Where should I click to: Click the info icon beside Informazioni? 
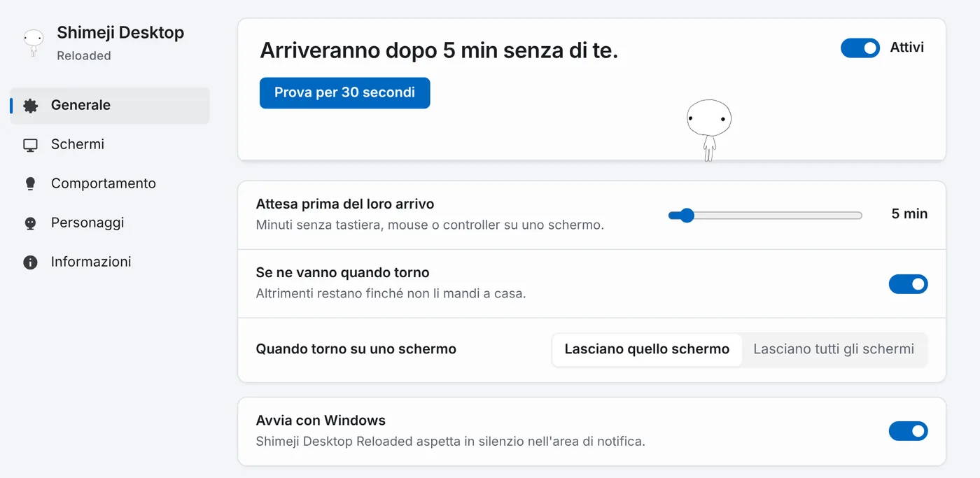point(30,262)
